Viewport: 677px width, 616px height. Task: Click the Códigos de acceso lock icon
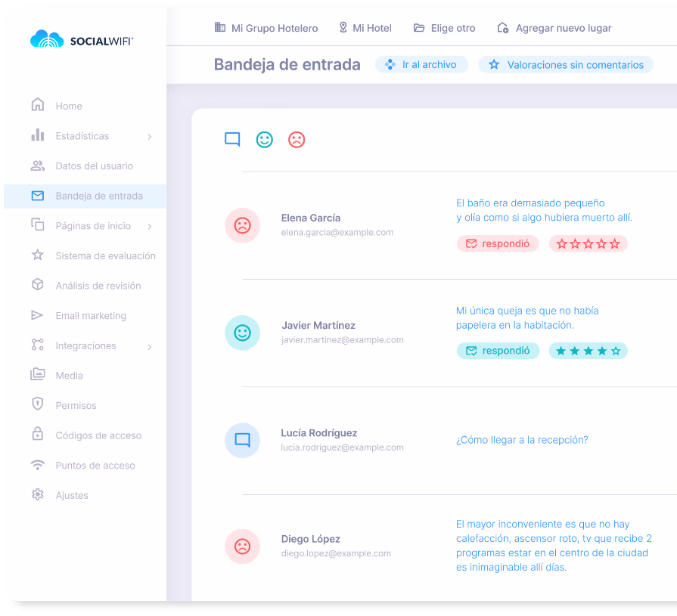[38, 433]
